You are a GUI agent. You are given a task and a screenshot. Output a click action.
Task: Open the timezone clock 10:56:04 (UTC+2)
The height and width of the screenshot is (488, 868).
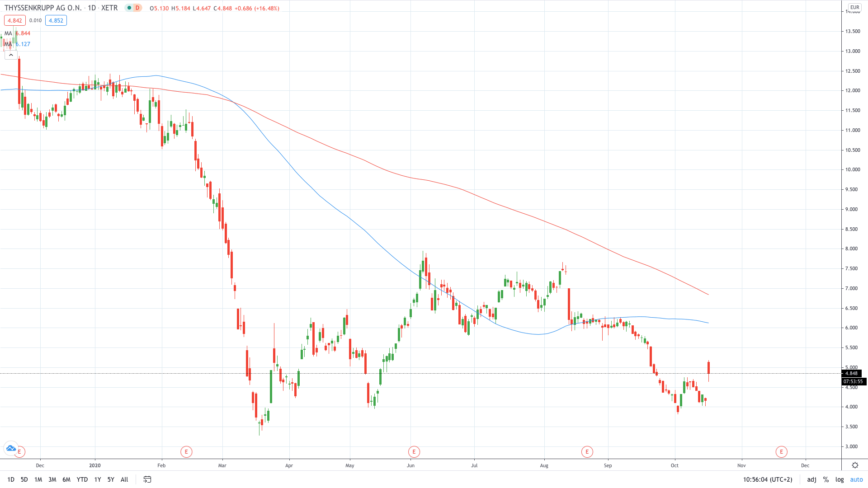pyautogui.click(x=768, y=479)
